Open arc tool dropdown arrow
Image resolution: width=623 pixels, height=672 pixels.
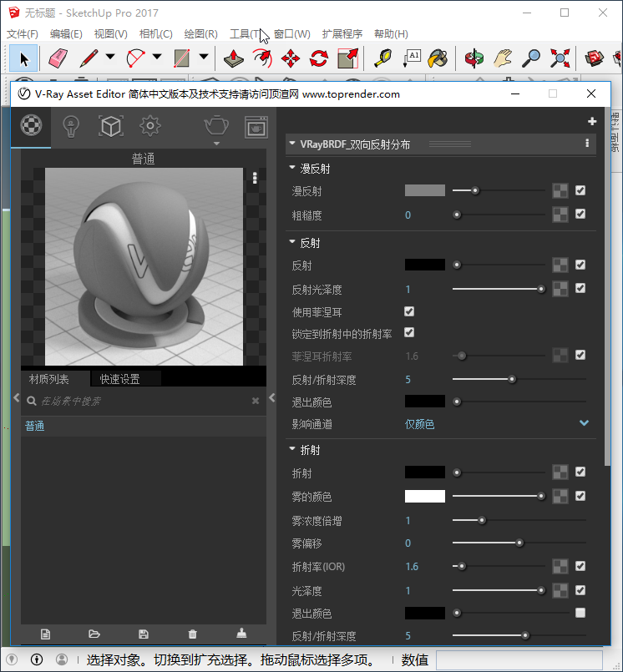click(157, 57)
